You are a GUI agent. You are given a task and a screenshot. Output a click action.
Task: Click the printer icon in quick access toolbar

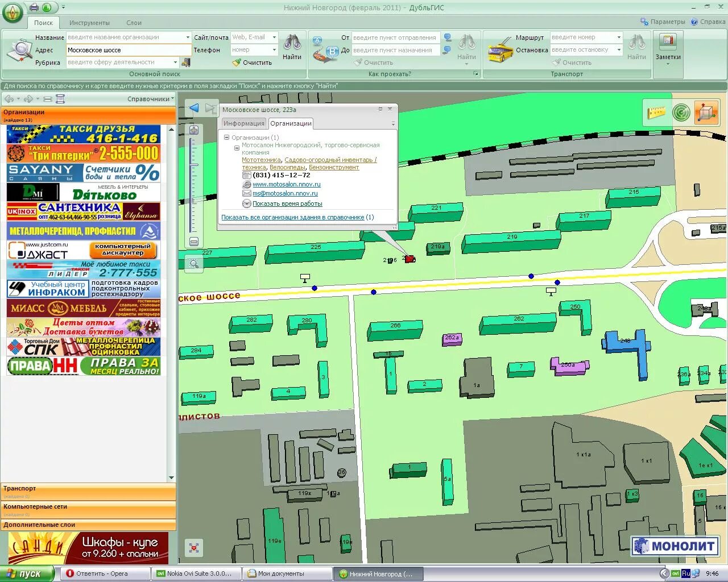pyautogui.click(x=34, y=7)
